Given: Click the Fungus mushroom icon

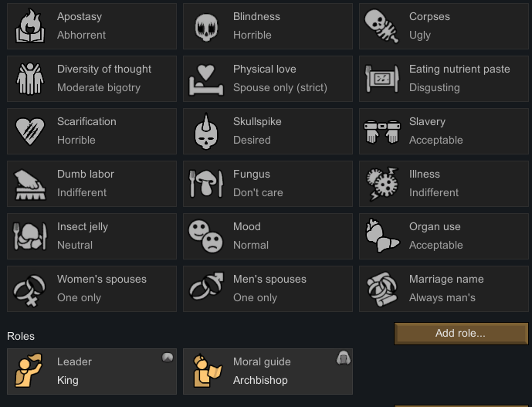Looking at the screenshot, I should pyautogui.click(x=206, y=184).
